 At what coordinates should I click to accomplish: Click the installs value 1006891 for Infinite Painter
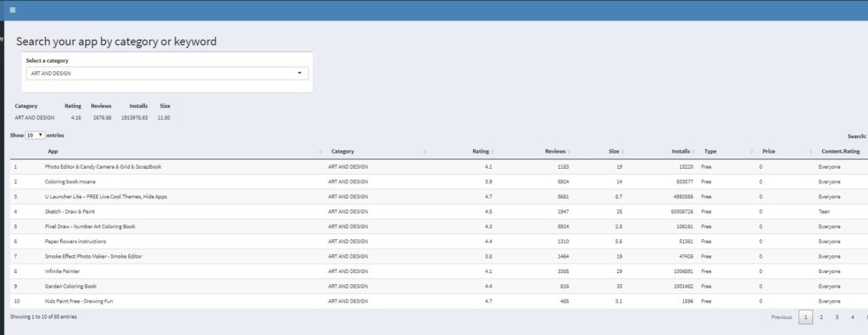pos(684,271)
